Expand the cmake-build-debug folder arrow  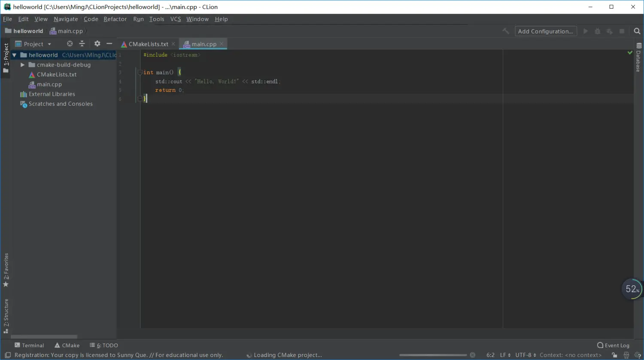(x=22, y=65)
